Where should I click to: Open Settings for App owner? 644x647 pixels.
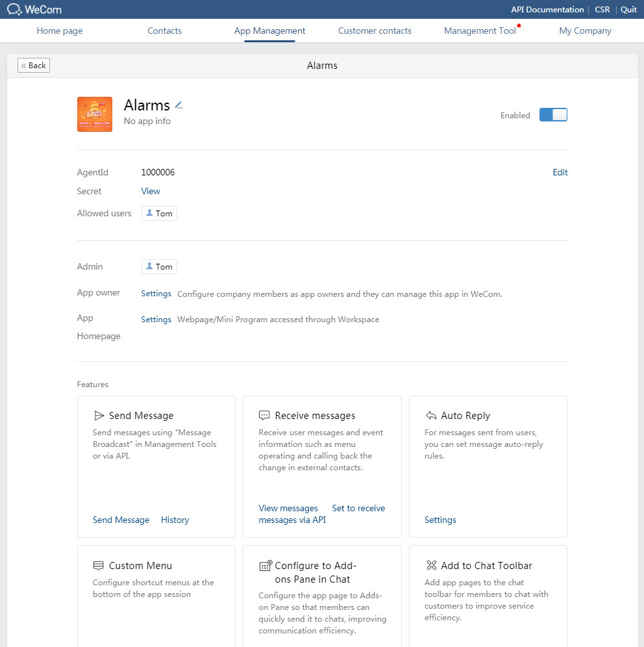pyautogui.click(x=156, y=294)
